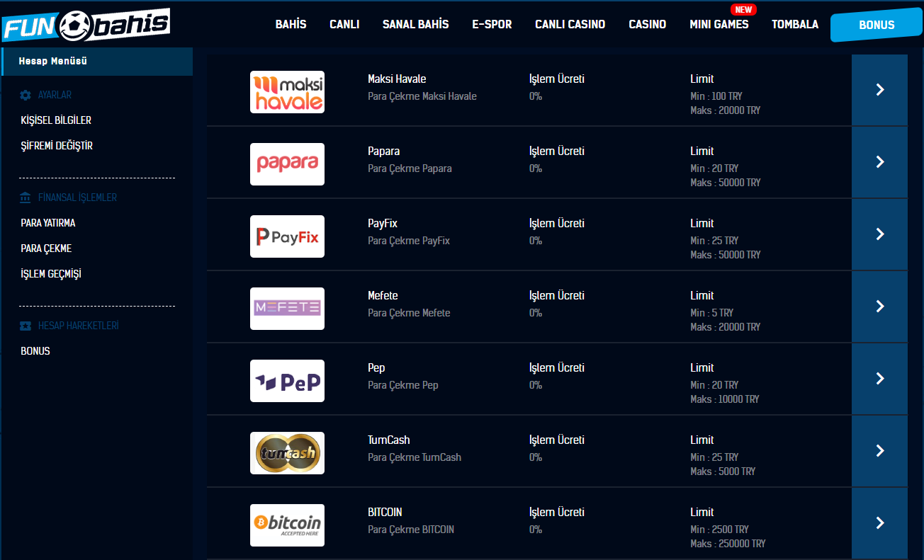The width and height of the screenshot is (924, 560).
Task: Open the E-SPOR menu item
Action: click(492, 25)
